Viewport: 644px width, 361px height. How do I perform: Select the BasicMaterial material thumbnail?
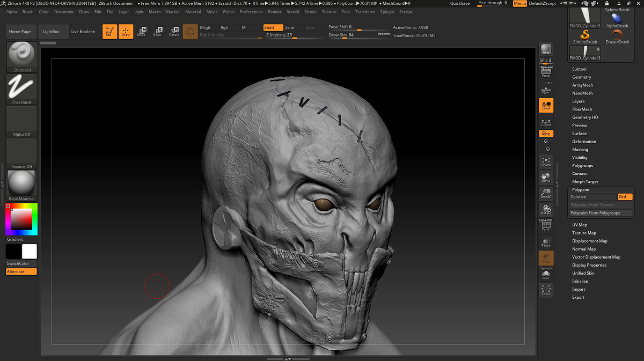click(22, 186)
